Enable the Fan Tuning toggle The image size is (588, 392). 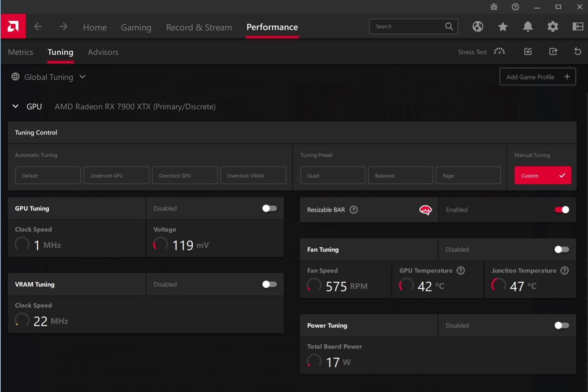tap(562, 249)
